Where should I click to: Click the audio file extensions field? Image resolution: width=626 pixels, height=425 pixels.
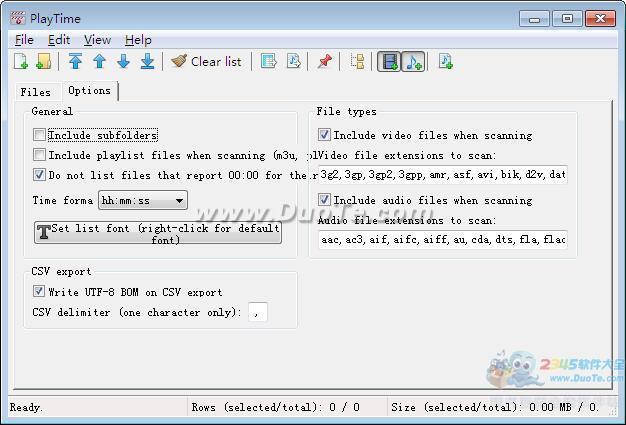point(443,239)
